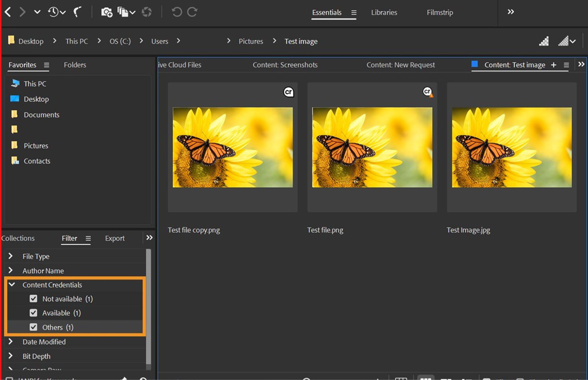Viewport: 588px width, 380px height.
Task: Switch to the Filmstrip workspace
Action: (440, 13)
